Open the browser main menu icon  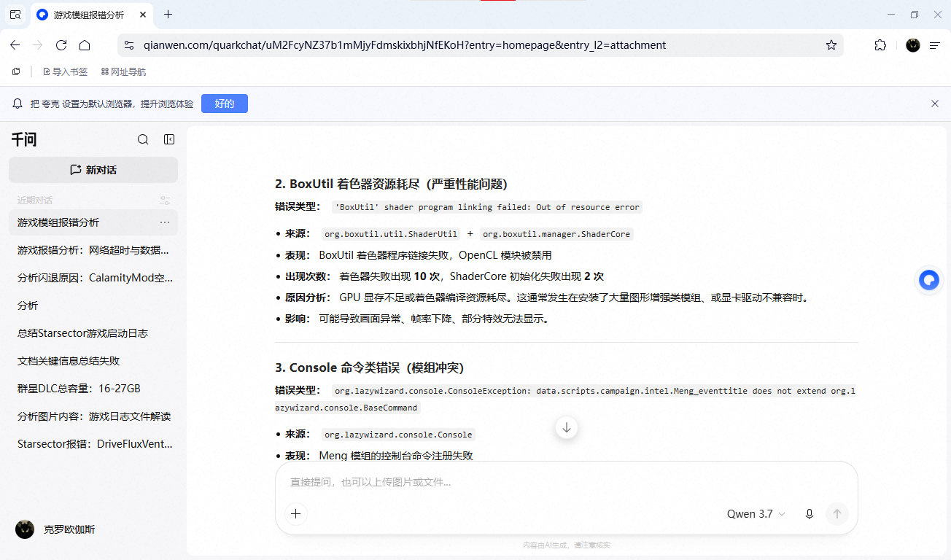(x=935, y=45)
